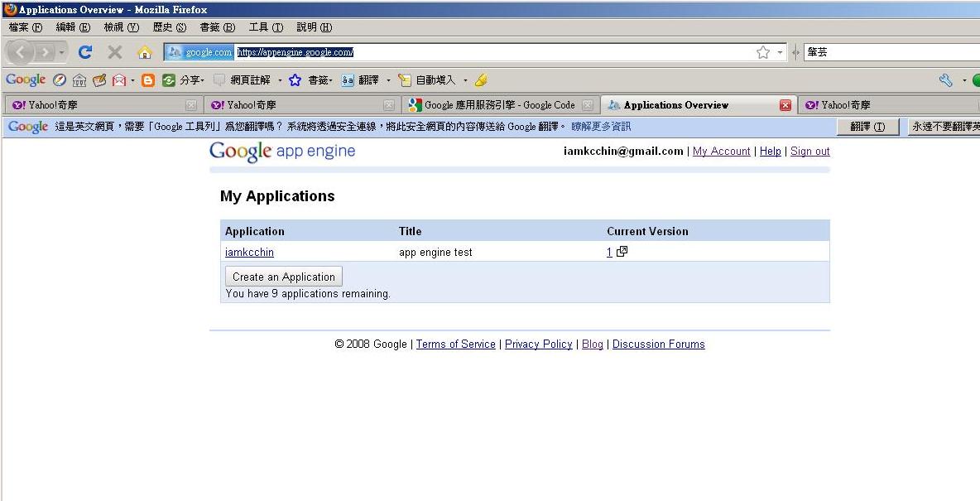Screen dimensions: 980x501
Task: Open the Discussion Forums link
Action: click(659, 344)
